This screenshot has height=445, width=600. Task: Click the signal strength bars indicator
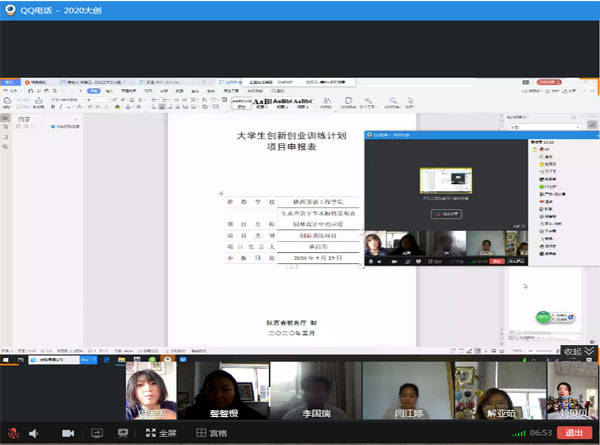[x=517, y=433]
